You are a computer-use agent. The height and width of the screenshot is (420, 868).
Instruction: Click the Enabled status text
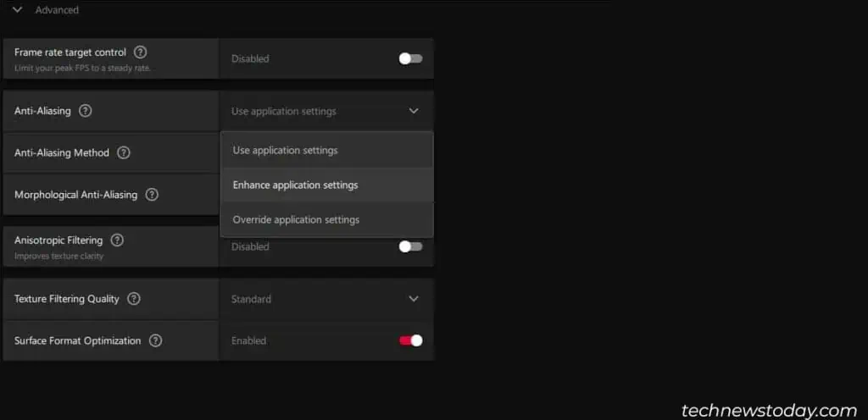pyautogui.click(x=249, y=341)
